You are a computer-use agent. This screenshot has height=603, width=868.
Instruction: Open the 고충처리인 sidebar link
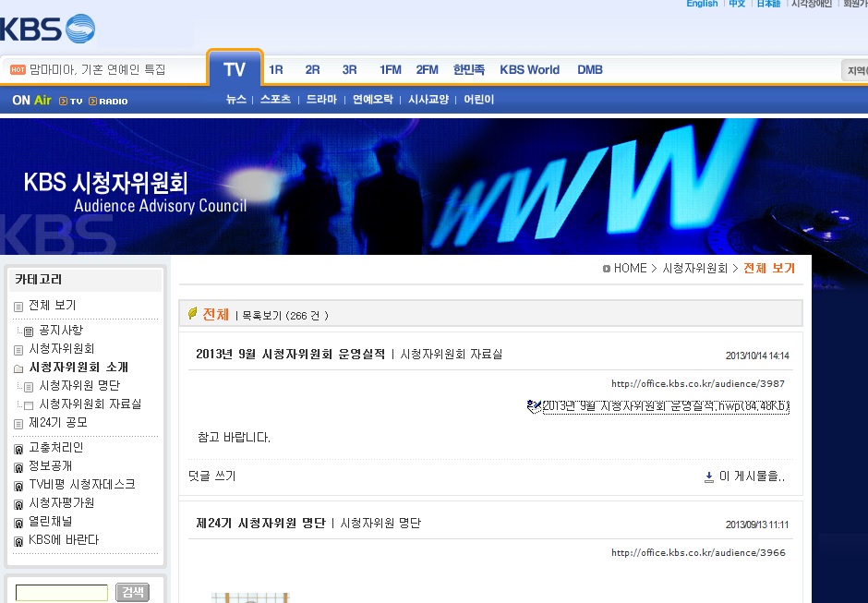(x=56, y=448)
